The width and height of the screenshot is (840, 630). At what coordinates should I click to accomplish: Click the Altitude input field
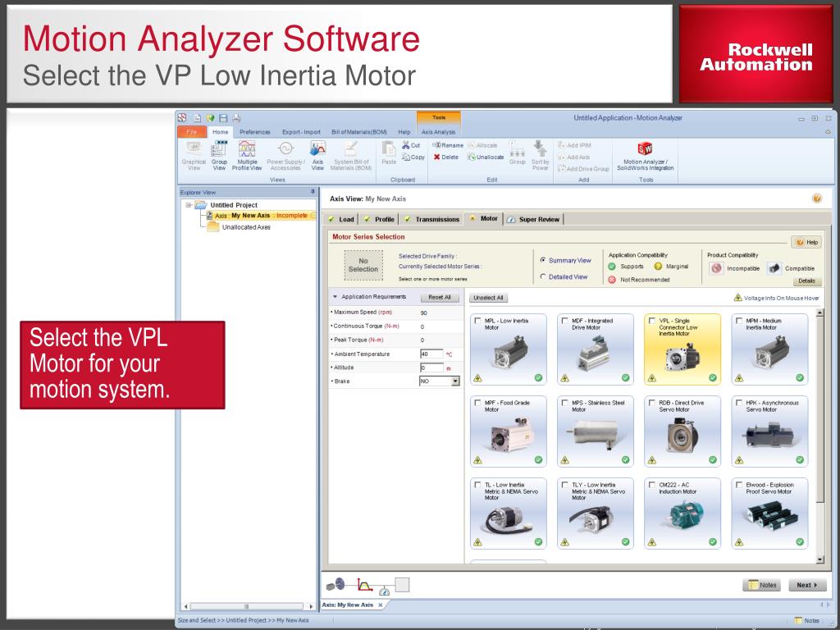click(x=431, y=367)
